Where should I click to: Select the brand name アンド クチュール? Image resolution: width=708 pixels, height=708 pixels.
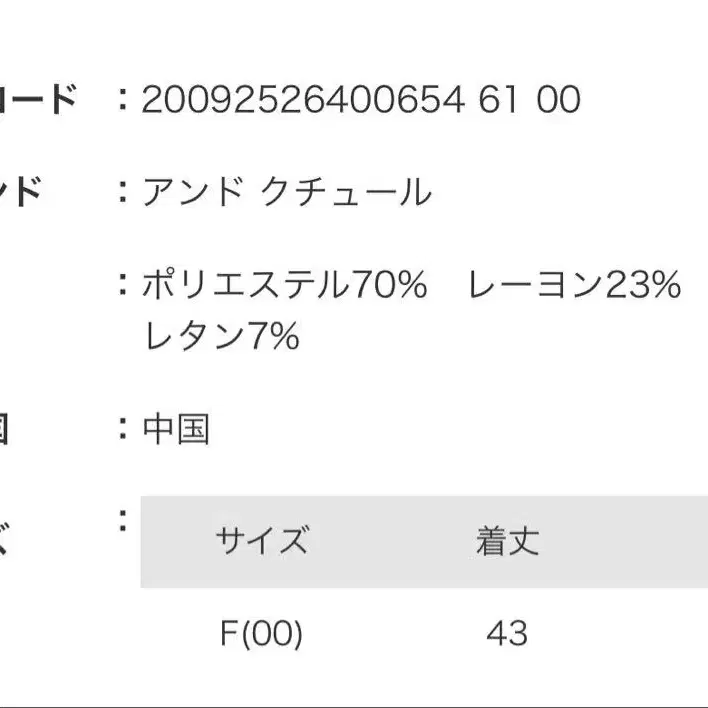point(287,191)
